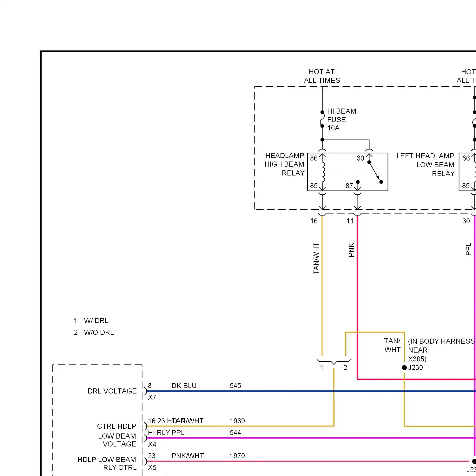Select connector label X4

tap(152, 444)
